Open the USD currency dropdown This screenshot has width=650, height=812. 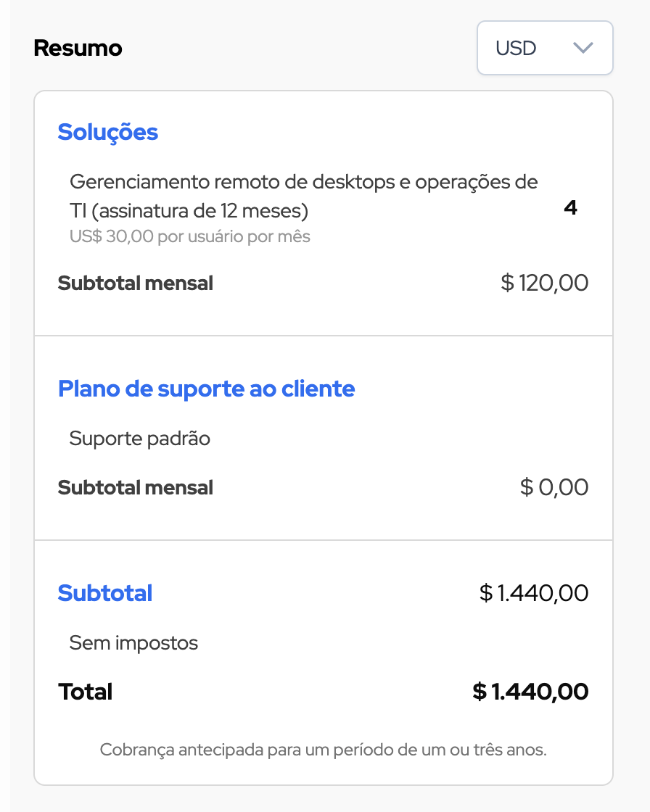click(x=544, y=48)
